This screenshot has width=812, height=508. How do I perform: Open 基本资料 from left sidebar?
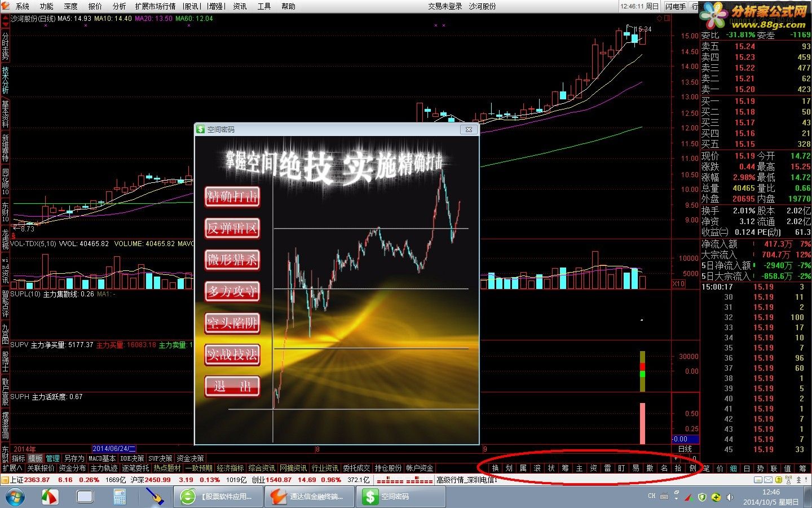(x=5, y=114)
